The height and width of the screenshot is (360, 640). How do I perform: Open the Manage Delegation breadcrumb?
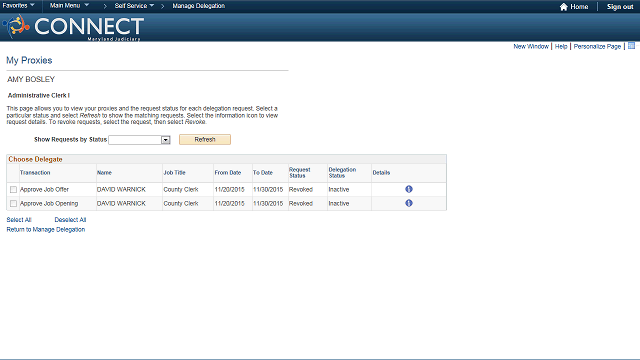click(198, 6)
